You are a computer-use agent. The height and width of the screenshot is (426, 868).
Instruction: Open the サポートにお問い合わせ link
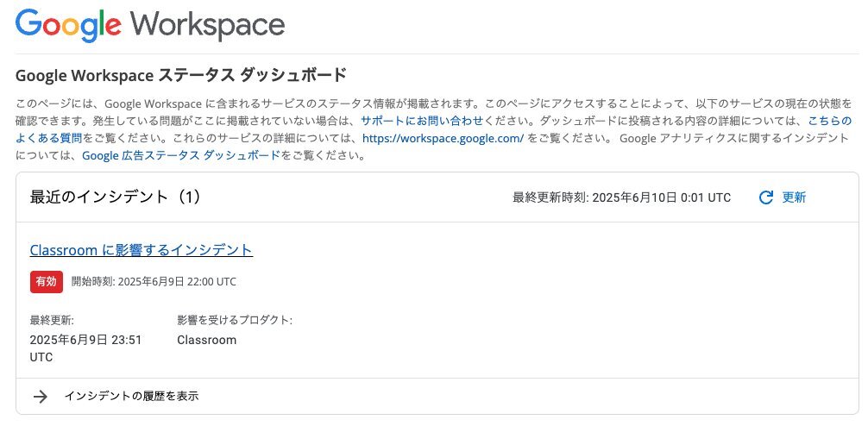point(422,121)
